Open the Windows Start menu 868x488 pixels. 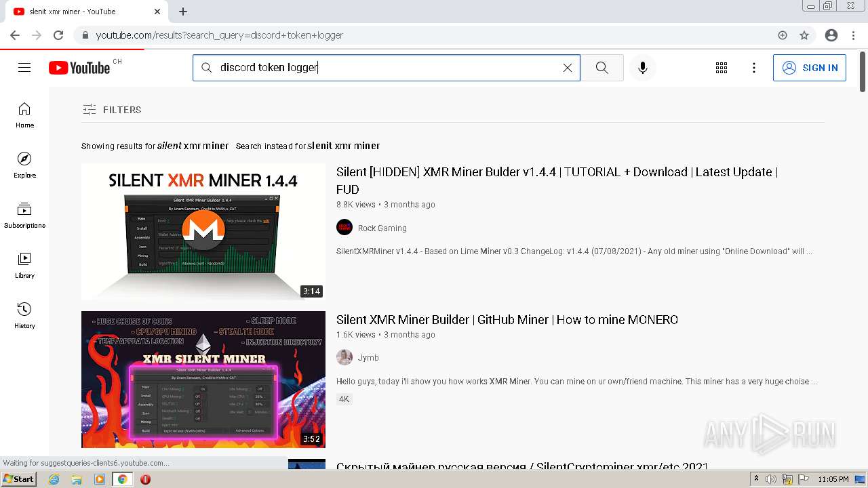tap(18, 479)
